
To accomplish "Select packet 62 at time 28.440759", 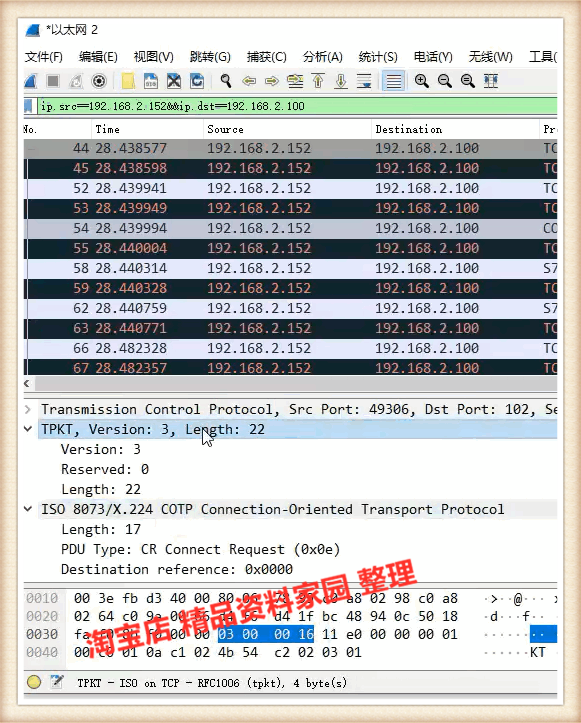I will point(290,308).
